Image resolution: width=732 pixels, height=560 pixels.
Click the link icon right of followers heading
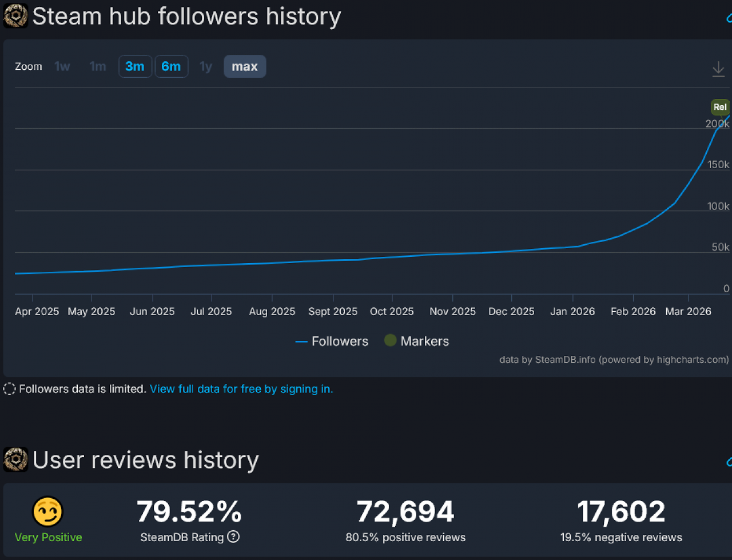729,17
